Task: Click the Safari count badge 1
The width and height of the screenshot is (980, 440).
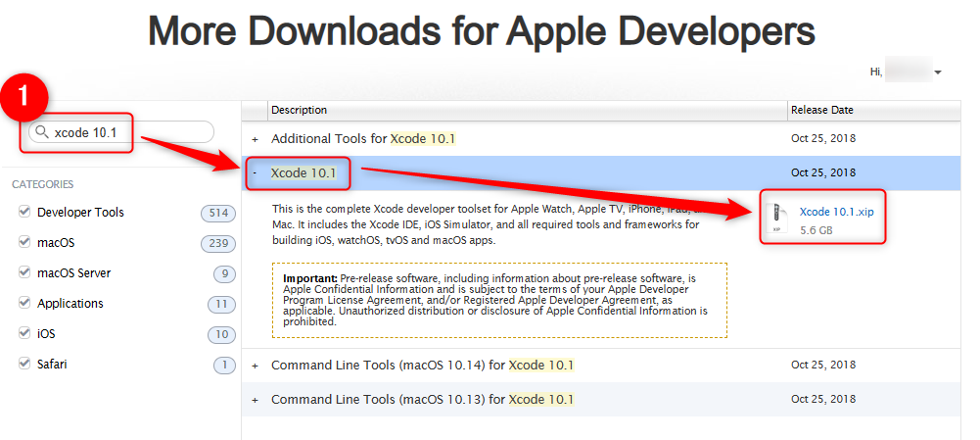Action: [224, 365]
